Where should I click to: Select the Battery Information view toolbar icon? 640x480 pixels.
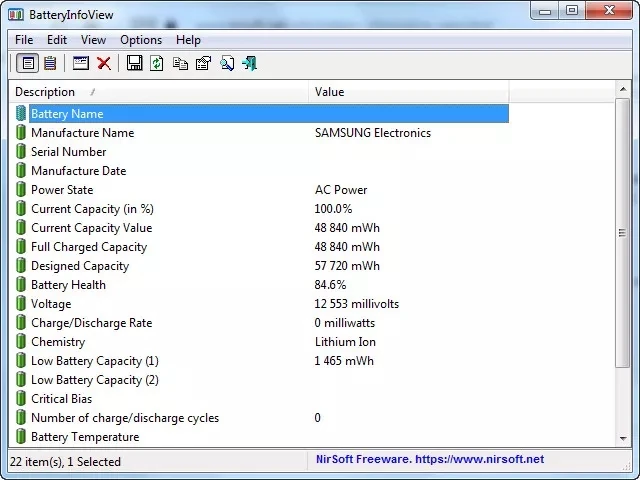click(x=28, y=63)
